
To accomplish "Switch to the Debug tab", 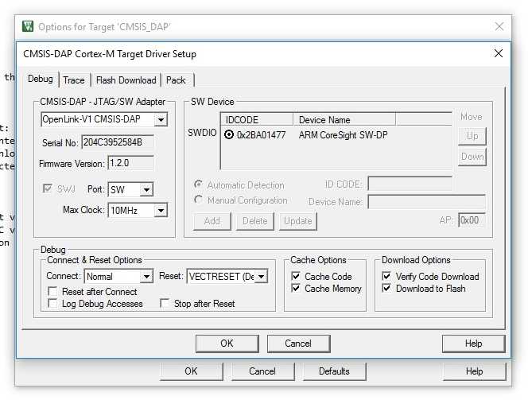I will tap(41, 79).
